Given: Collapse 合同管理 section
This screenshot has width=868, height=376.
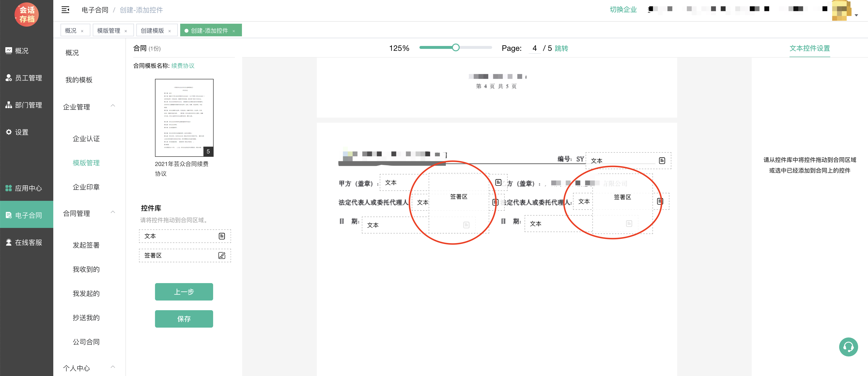Looking at the screenshot, I should click(113, 212).
